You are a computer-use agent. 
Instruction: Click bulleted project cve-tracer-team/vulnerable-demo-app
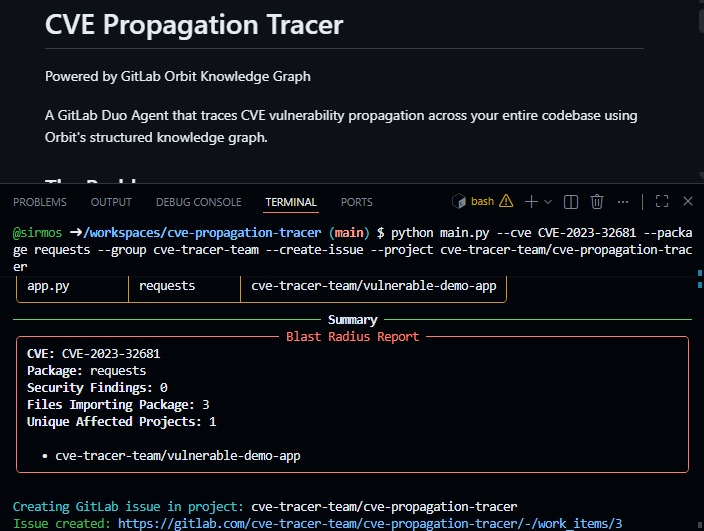tap(178, 456)
